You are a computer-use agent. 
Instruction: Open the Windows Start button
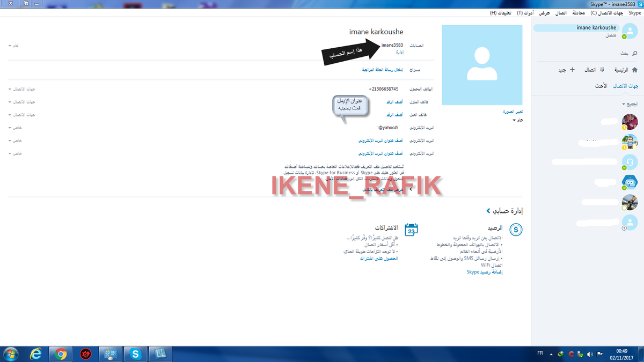coord(10,354)
